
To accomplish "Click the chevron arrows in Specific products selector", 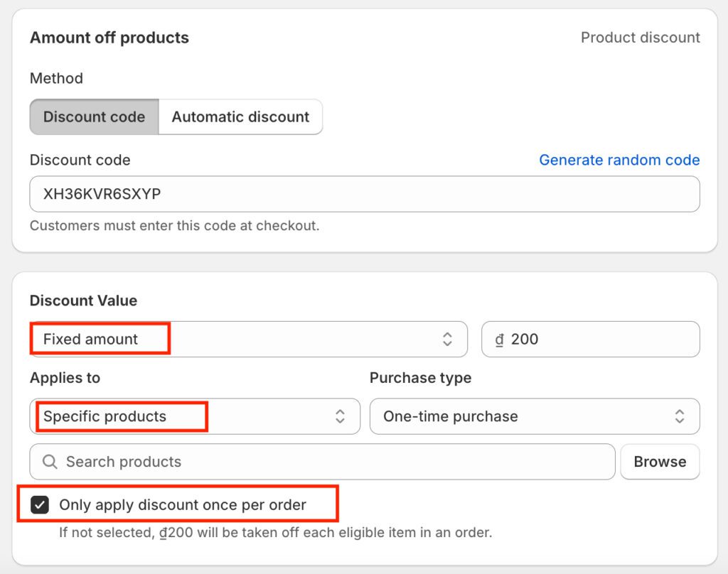I will 341,416.
